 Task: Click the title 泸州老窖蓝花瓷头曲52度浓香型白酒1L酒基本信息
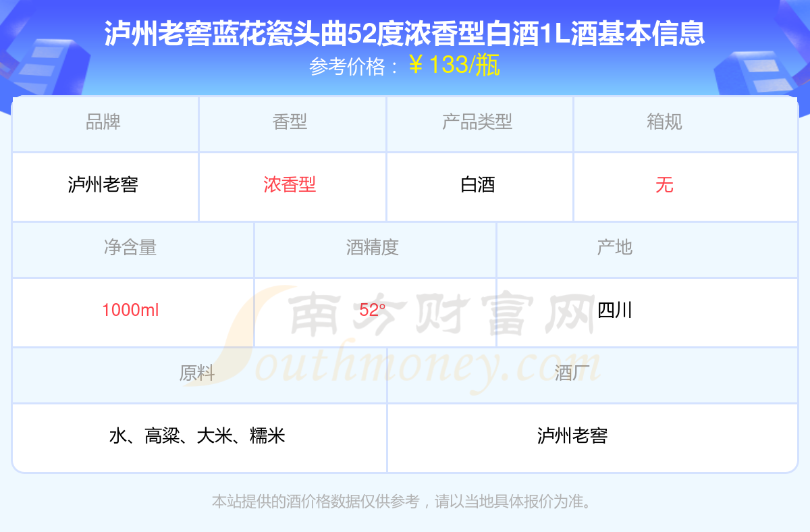(405, 34)
